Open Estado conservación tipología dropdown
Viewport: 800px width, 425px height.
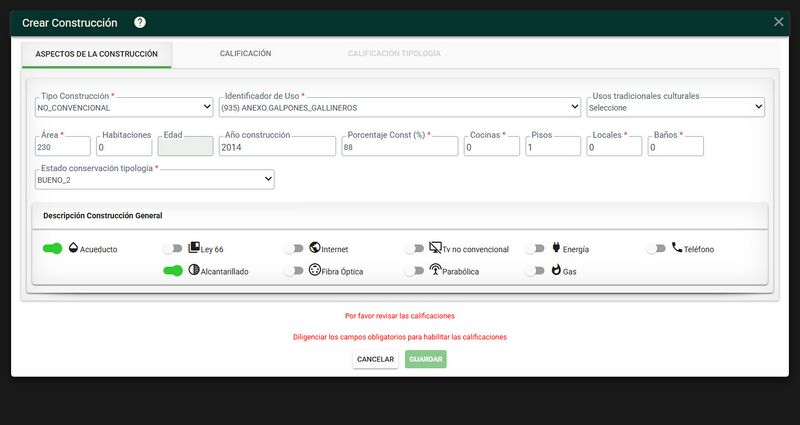[155, 180]
